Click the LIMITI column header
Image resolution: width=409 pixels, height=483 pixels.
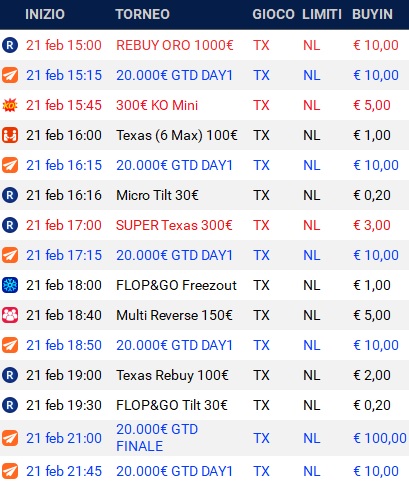pos(322,14)
